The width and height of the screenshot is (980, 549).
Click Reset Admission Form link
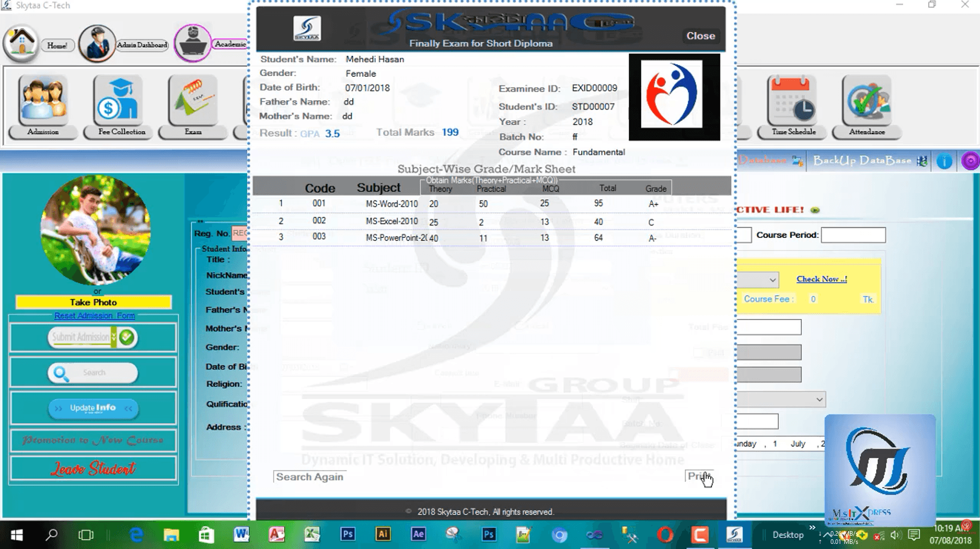pos(95,316)
